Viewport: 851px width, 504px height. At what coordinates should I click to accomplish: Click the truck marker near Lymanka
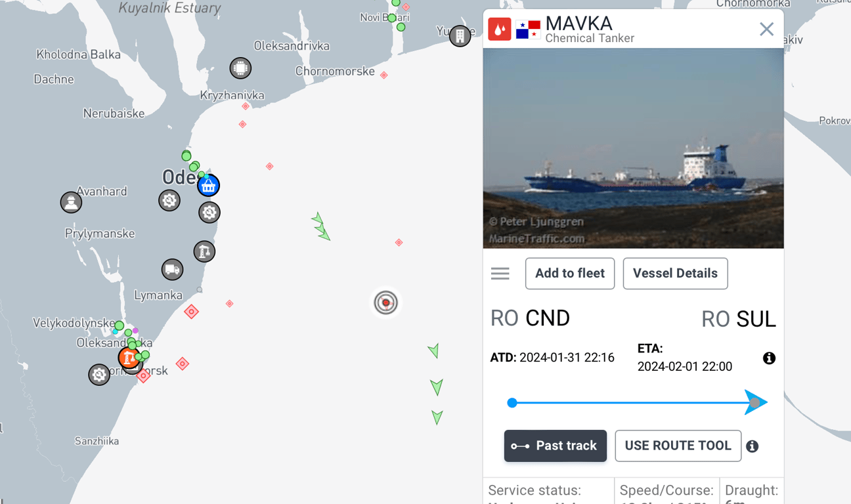click(x=173, y=269)
